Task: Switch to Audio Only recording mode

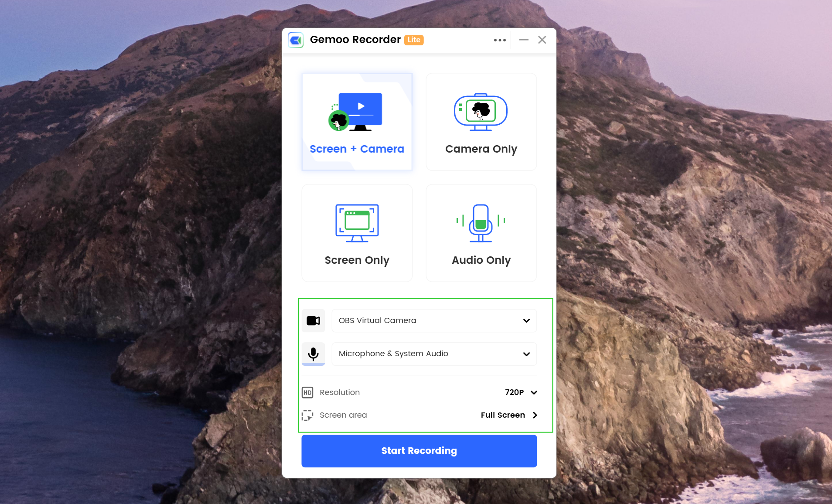Action: click(481, 233)
